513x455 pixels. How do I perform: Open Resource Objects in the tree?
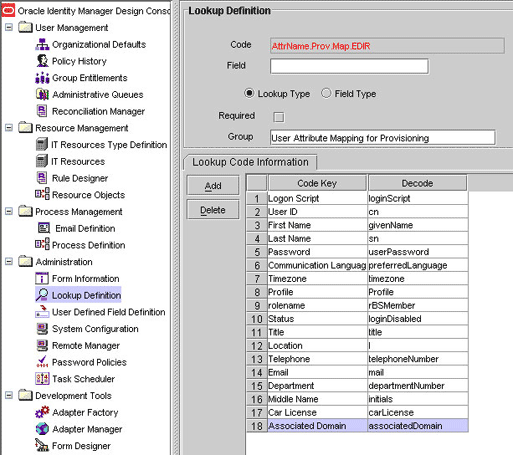[88, 195]
